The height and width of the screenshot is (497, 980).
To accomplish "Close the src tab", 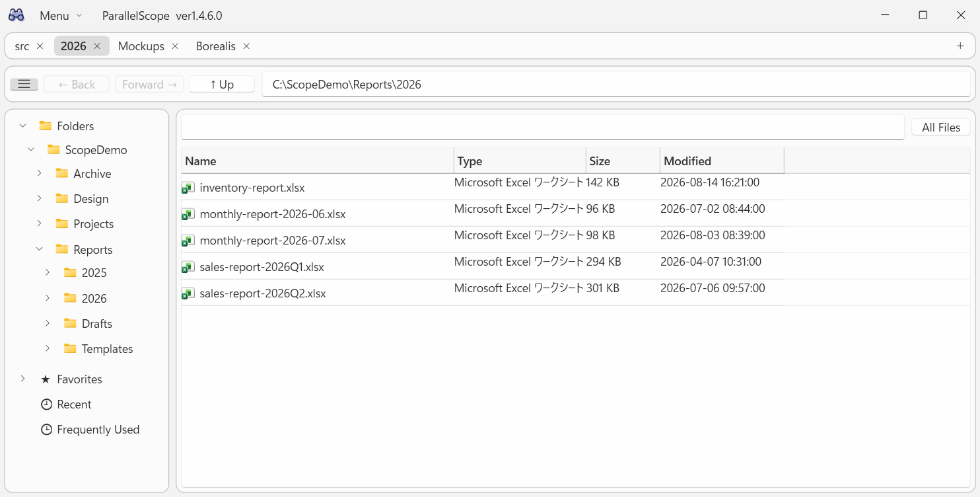I will pyautogui.click(x=40, y=46).
